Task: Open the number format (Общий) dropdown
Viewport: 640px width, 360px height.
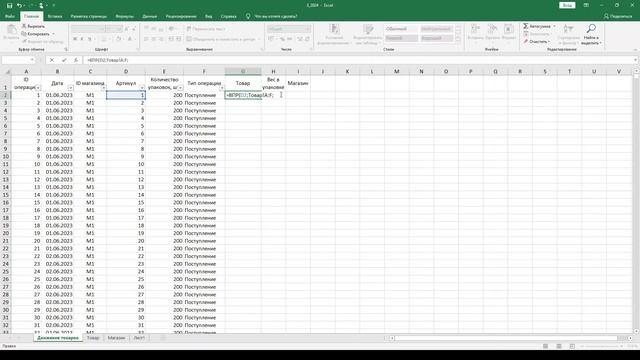Action: (x=308, y=29)
